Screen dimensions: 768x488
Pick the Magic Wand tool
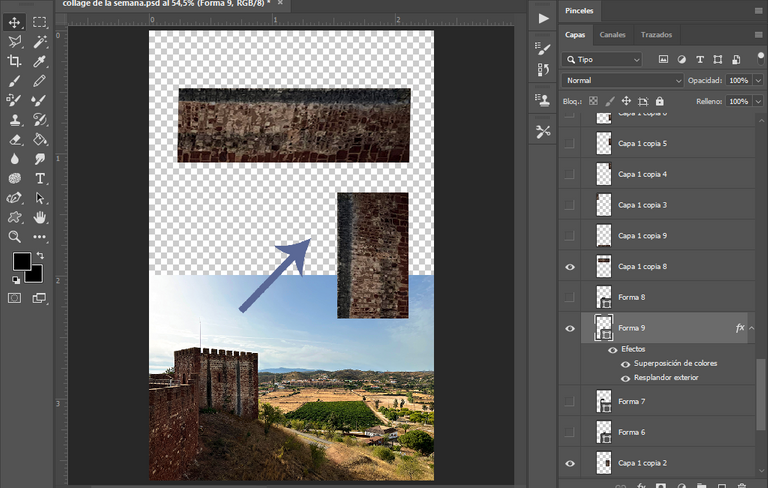coord(40,42)
